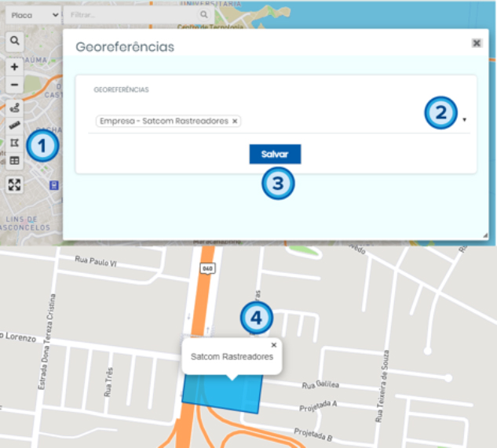The height and width of the screenshot is (448, 497).
Task: Click the search icon in filter box
Action: click(203, 15)
